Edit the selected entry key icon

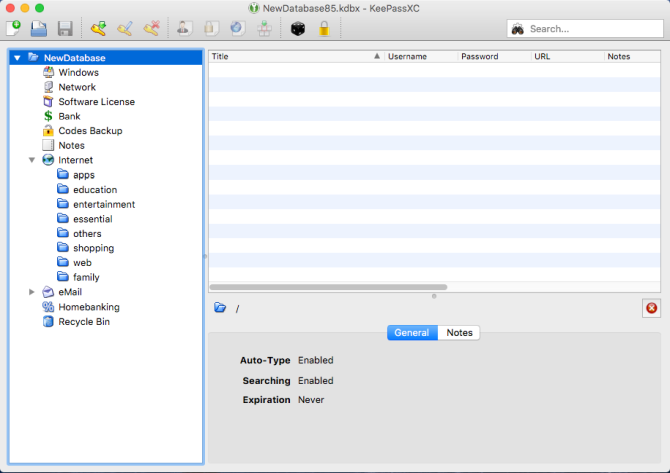click(125, 29)
